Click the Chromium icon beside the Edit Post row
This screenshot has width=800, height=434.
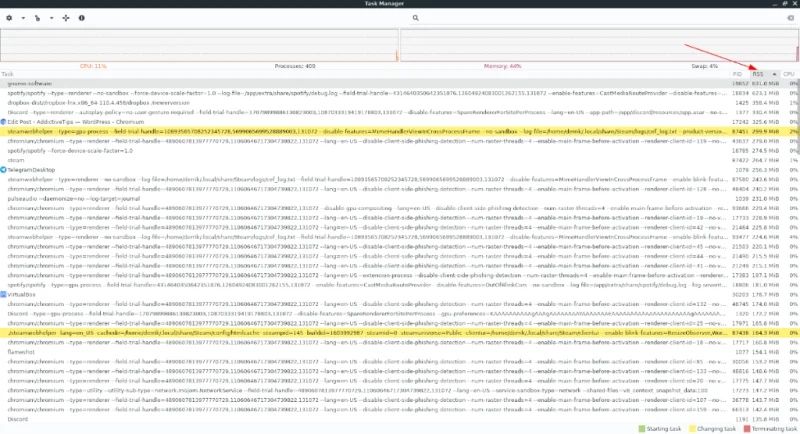tap(3, 122)
